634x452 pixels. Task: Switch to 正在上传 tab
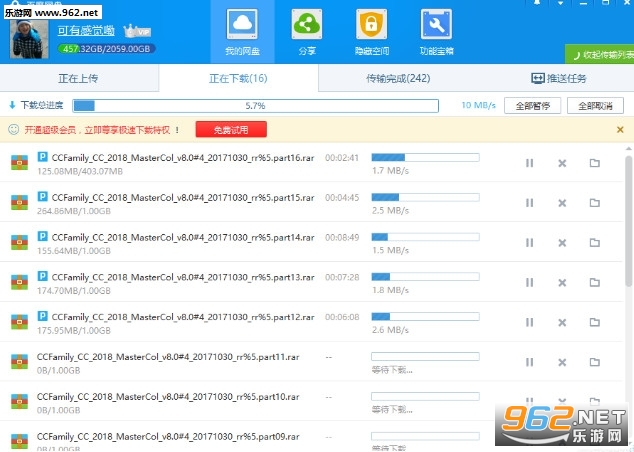(x=78, y=78)
